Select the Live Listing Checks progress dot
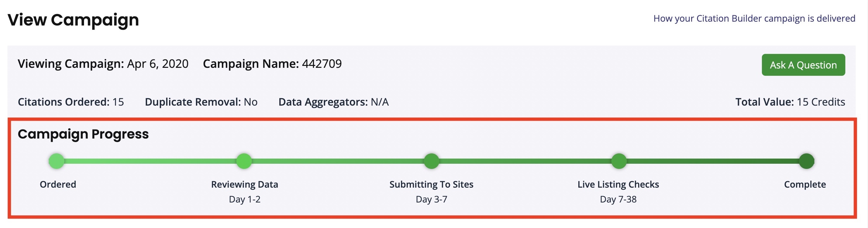 619,161
